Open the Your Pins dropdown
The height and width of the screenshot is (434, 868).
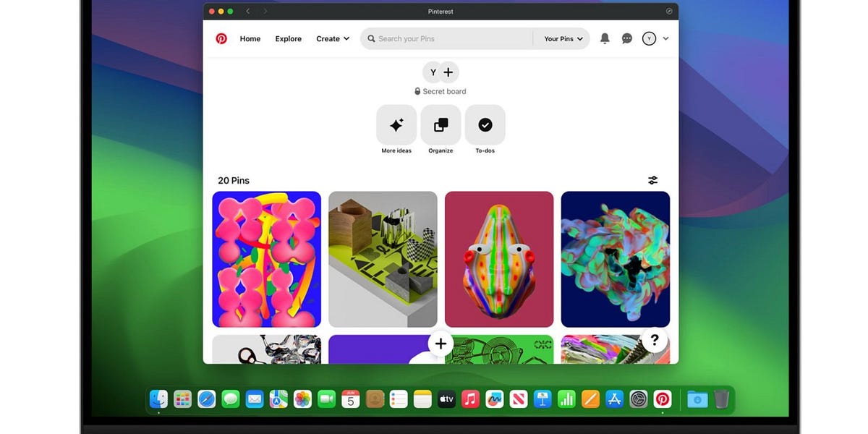coord(562,38)
